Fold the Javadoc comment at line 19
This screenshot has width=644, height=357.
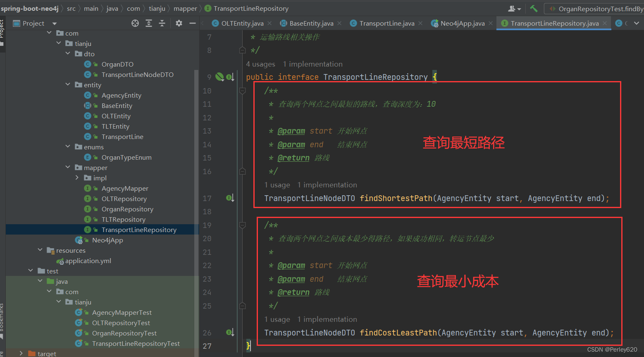[243, 225]
